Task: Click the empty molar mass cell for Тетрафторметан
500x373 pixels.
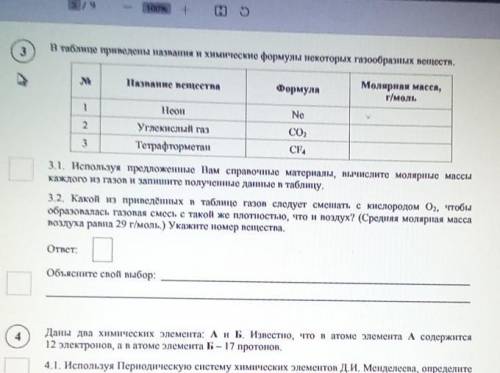Action: tap(401, 152)
